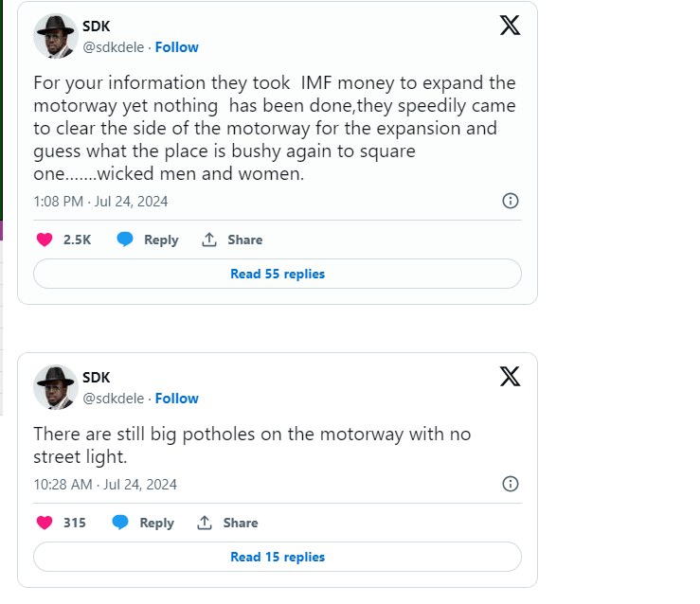Viewport: 700px width, 604px height.
Task: Click SDK's profile picture in second tweet
Action: coord(55,388)
